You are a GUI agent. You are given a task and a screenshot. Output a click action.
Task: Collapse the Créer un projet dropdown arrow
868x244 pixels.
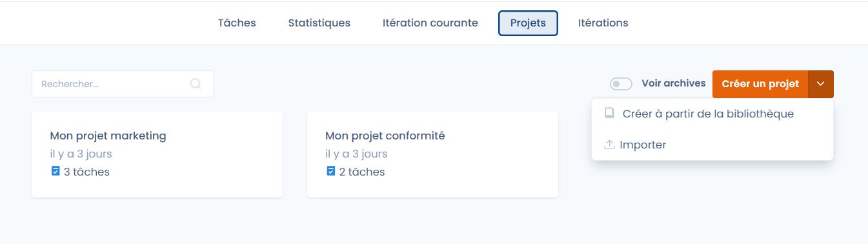pos(821,84)
